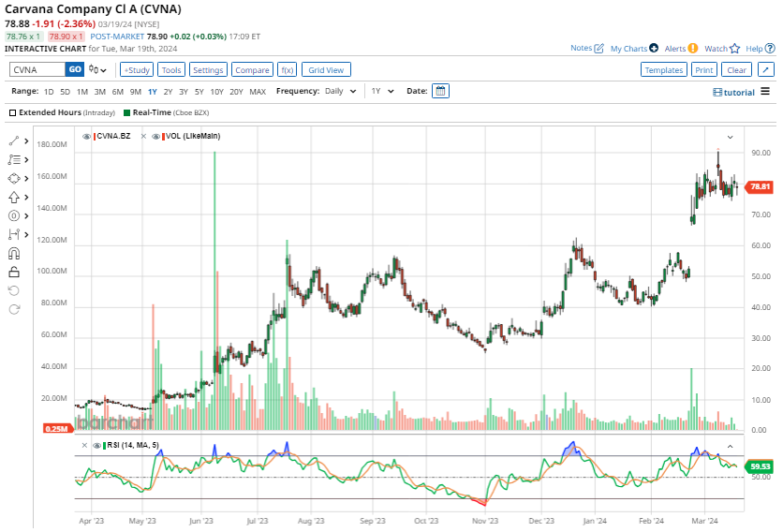
Task: Select the trend line drawing tool
Action: point(14,140)
